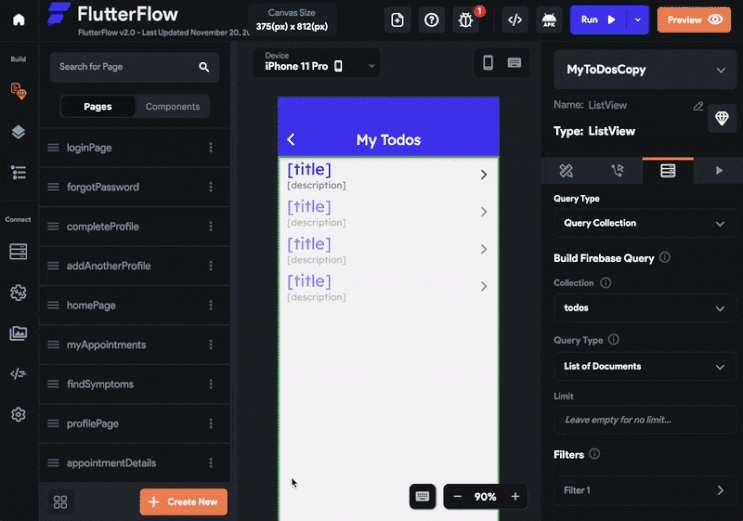Screen dimensions: 743x521
Task: Open the todos collection dropdown
Action: click(x=645, y=308)
